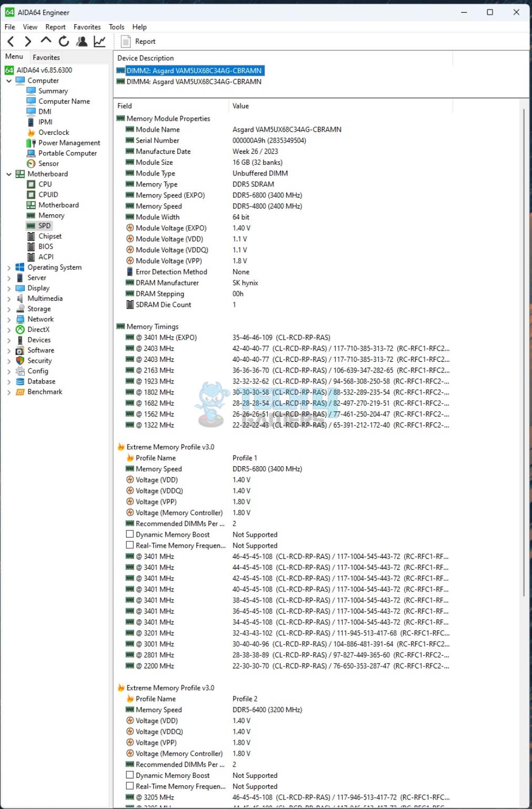Switch to the Favorites tab in the sidebar
Screen dimensions: 532x809
coord(46,57)
